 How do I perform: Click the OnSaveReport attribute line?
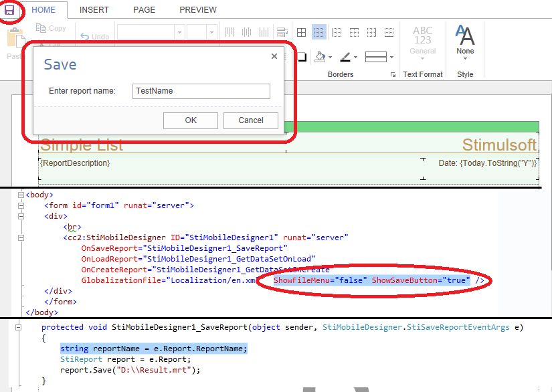pyautogui.click(x=184, y=248)
